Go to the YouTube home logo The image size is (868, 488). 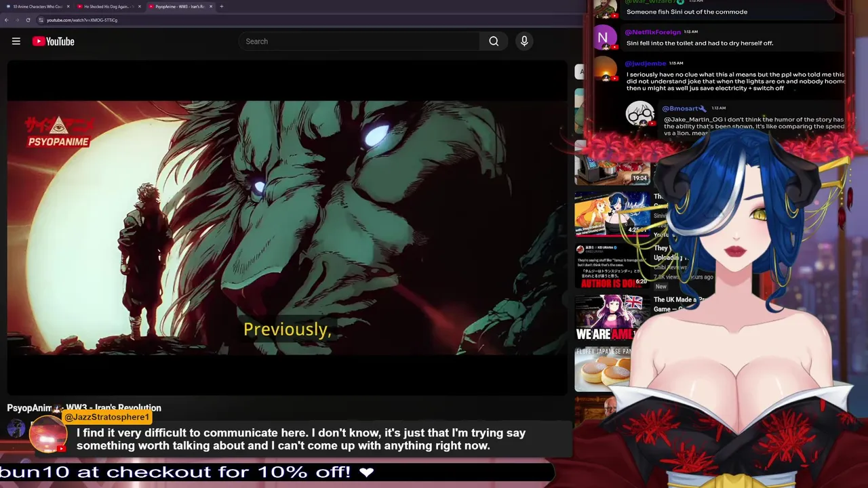[53, 41]
